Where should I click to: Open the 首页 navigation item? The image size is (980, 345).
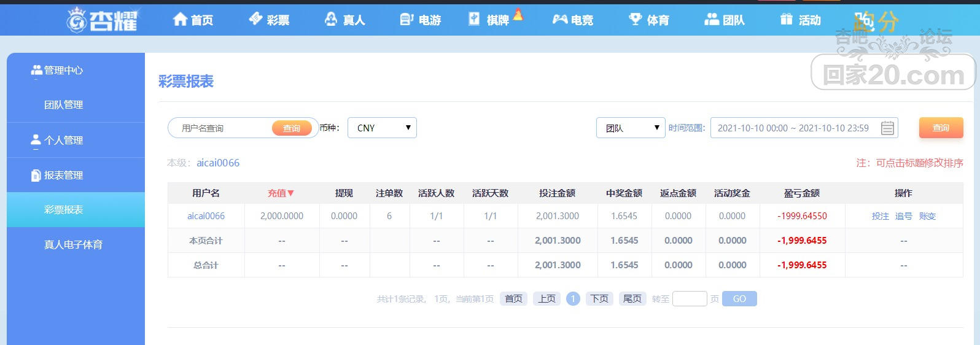pos(193,20)
